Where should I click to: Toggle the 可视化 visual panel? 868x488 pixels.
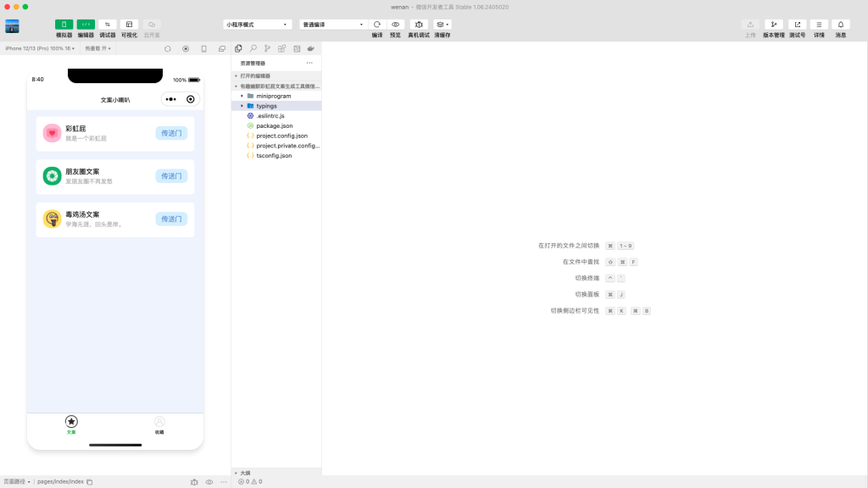click(129, 25)
